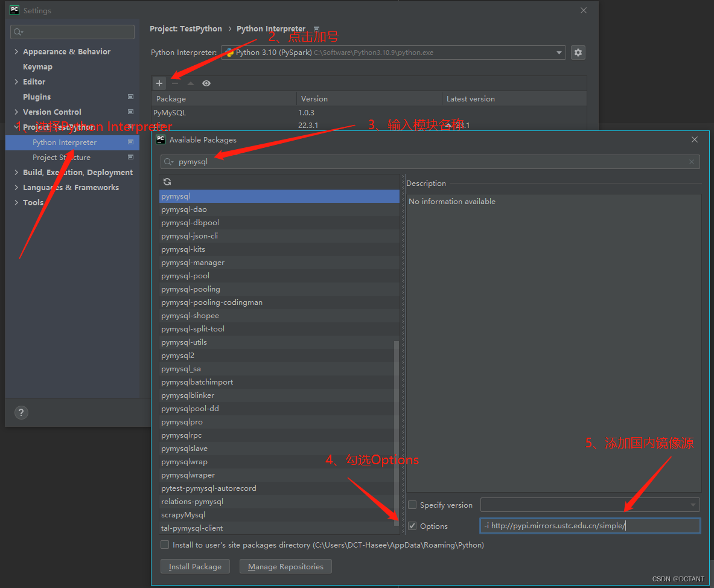Screen dimensions: 714x588
Task: Click the package list vertical scrollbar
Action: coord(396,433)
